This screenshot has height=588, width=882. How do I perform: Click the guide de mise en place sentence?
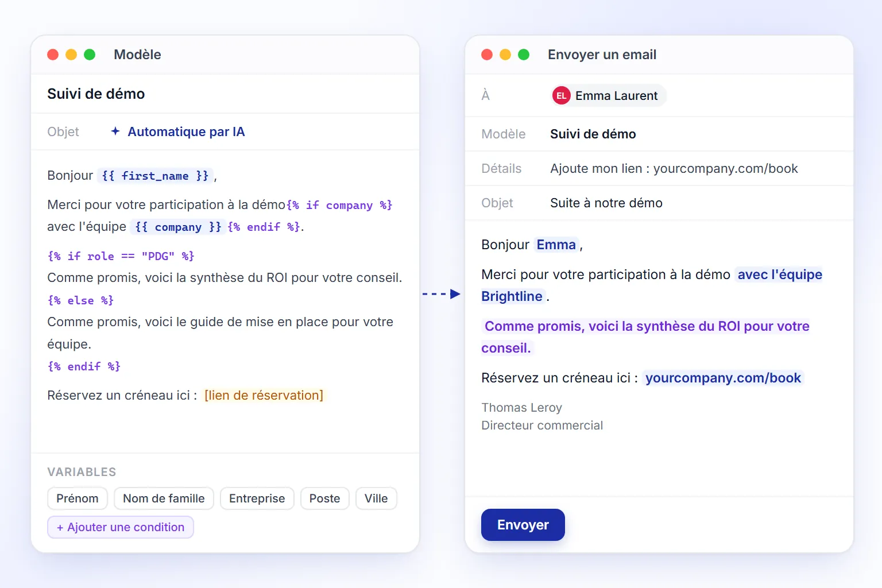pyautogui.click(x=220, y=333)
